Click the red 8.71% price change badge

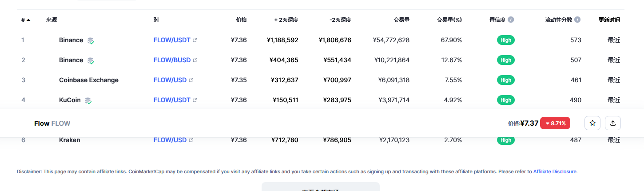pyautogui.click(x=555, y=123)
